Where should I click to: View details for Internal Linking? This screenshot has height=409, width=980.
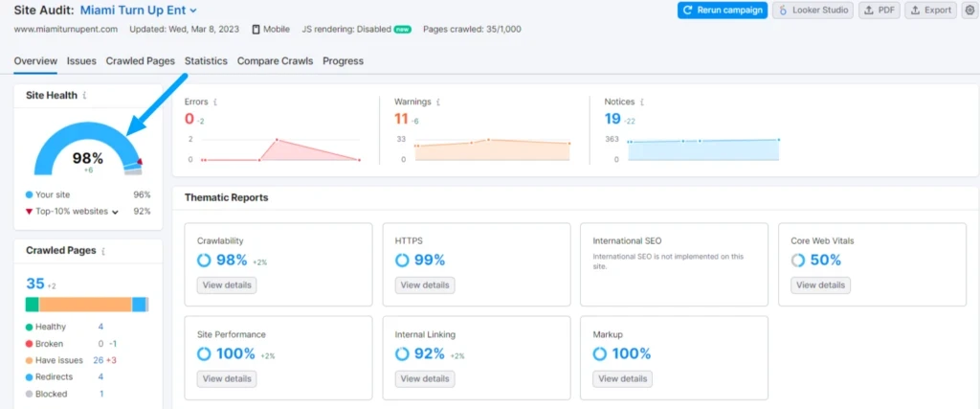[425, 379]
